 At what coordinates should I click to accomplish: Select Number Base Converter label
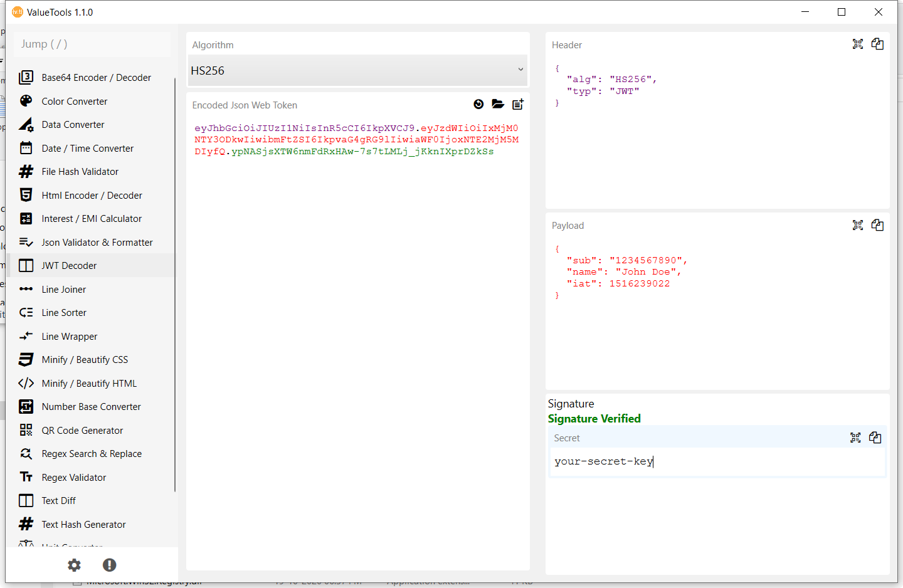[x=92, y=407]
